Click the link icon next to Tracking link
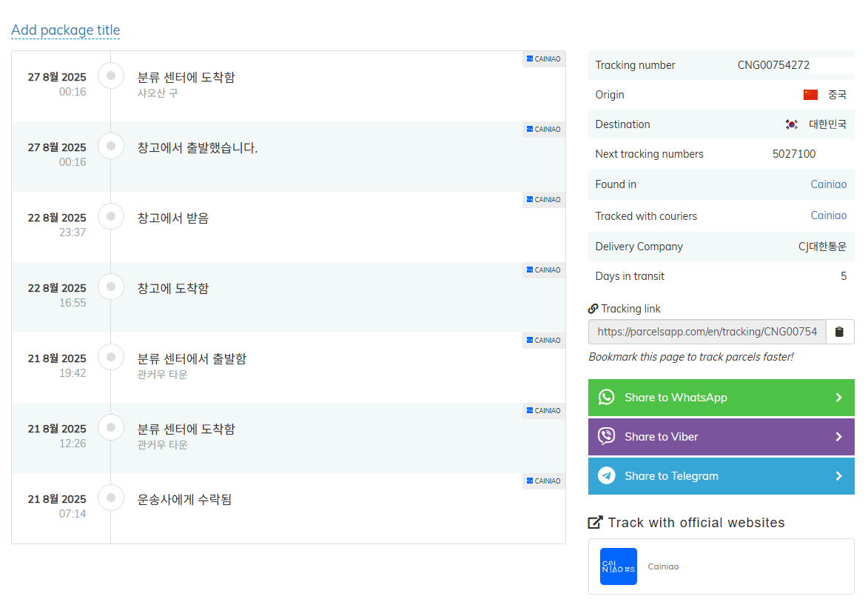This screenshot has height=602, width=868. [593, 309]
